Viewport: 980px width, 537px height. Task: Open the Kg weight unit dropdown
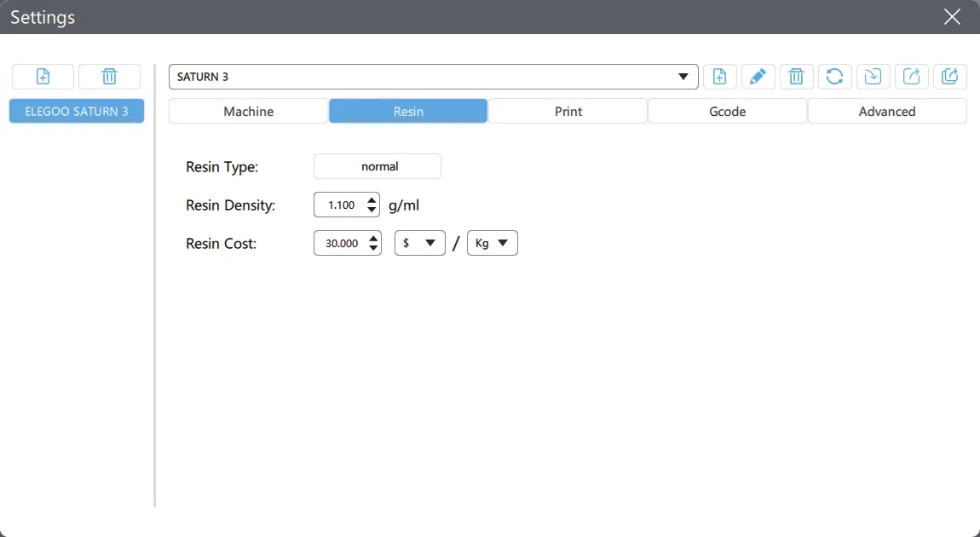(x=493, y=243)
